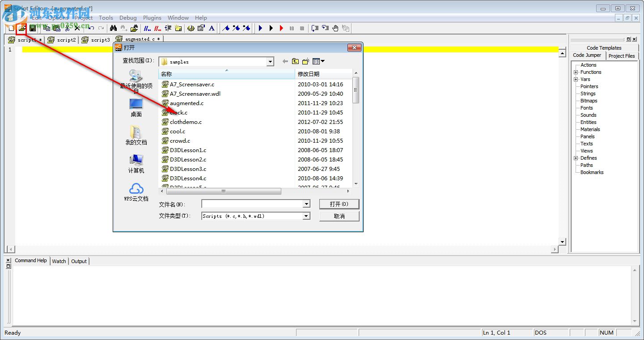Image resolution: width=644 pixels, height=340 pixels.
Task: Click the Cut scissors icon
Action: click(x=67, y=28)
